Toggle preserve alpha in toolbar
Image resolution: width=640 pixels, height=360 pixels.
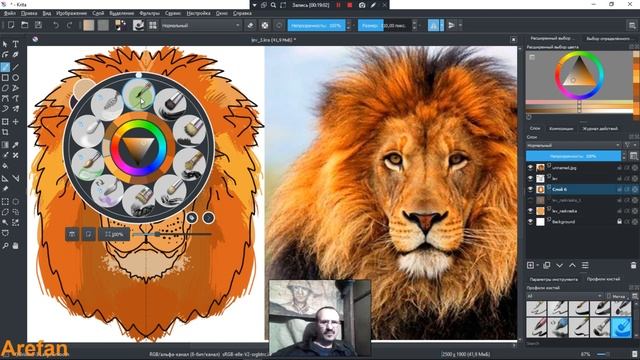[x=265, y=25]
